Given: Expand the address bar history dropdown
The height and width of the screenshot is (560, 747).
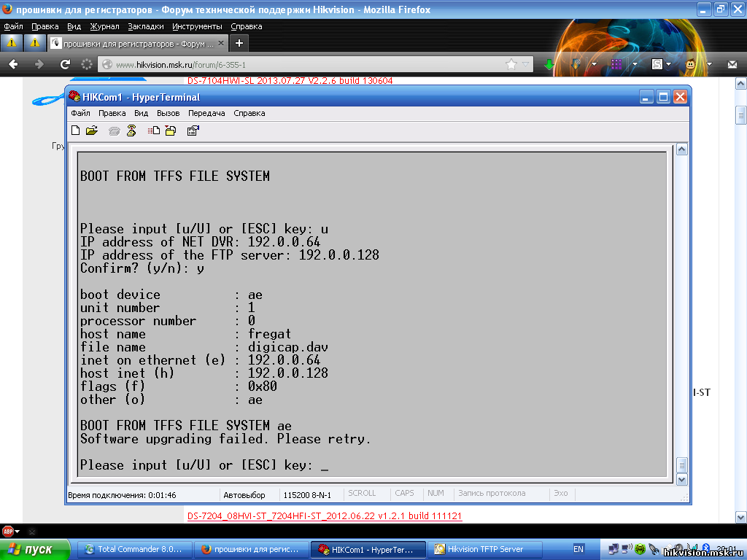Looking at the screenshot, I should pos(525,64).
